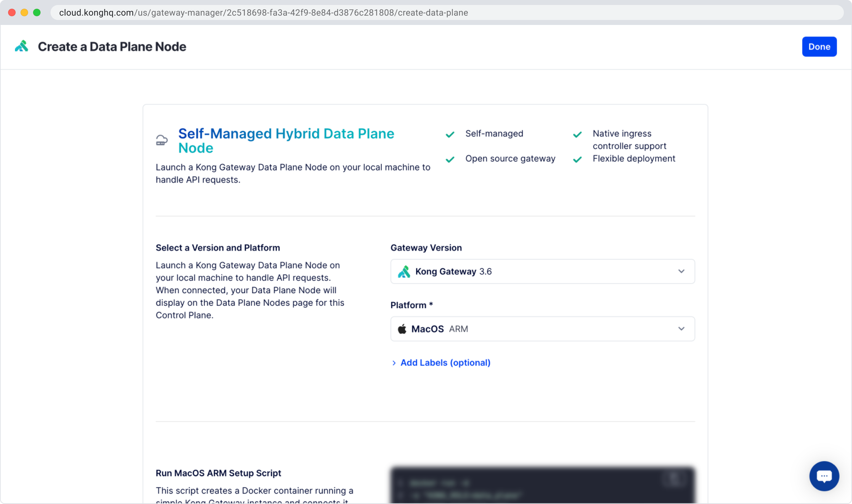852x504 pixels.
Task: Click the Kong logo in page header
Action: click(x=22, y=46)
